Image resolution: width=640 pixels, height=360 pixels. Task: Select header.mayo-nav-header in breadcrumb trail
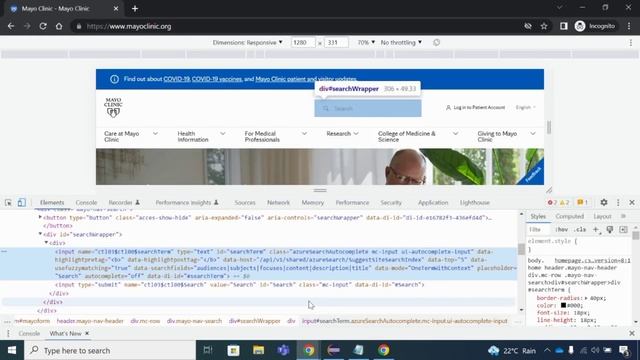pyautogui.click(x=90, y=321)
